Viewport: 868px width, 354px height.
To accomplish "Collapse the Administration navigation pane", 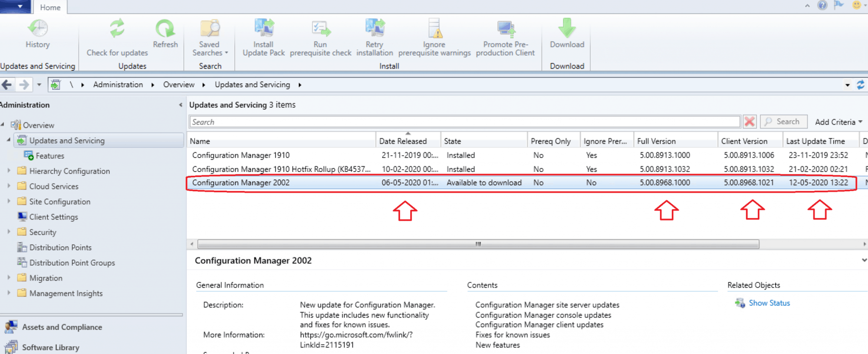I will pos(181,105).
